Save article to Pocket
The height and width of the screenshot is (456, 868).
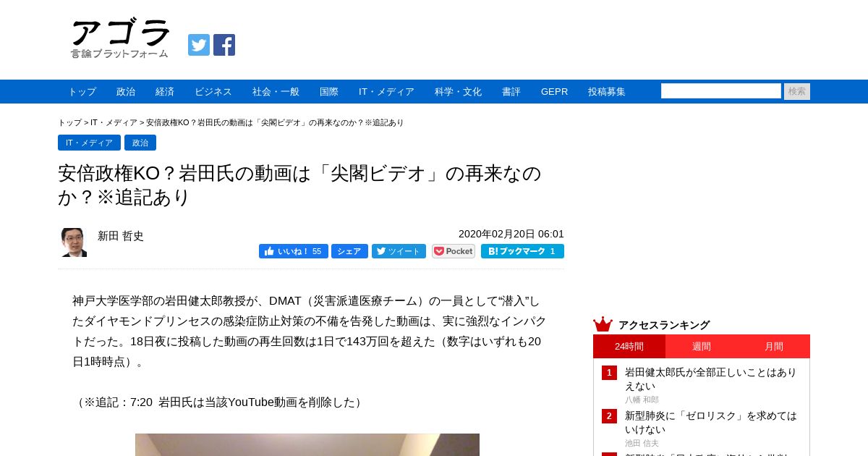point(454,251)
